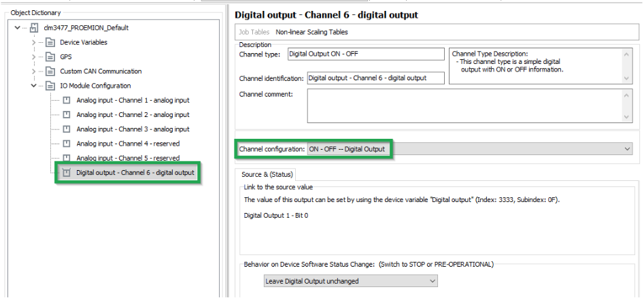The height and width of the screenshot is (298, 644).
Task: Click the Channel identification input field
Action: pos(375,78)
